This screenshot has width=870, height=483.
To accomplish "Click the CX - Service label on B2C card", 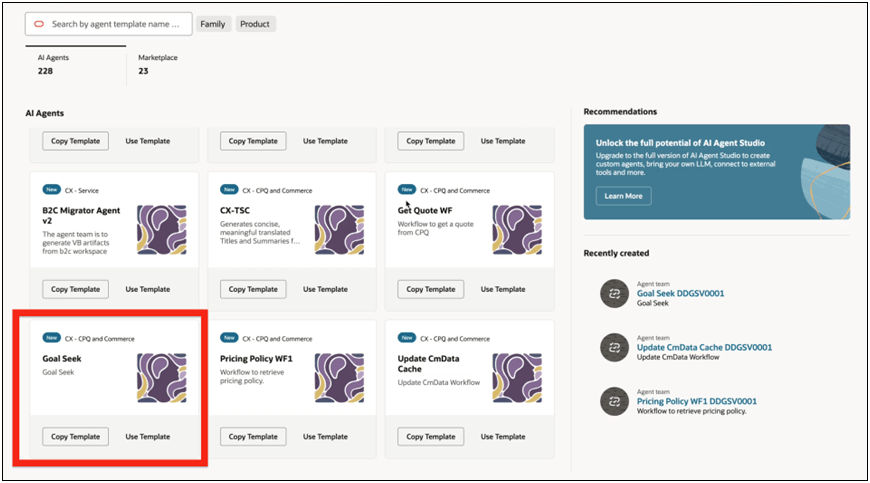I will tap(82, 190).
